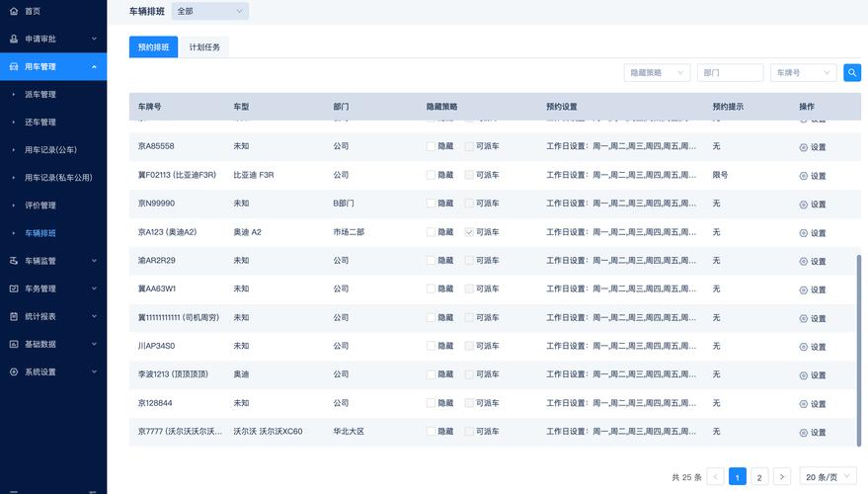Click the 基础数据 icon
Viewport: 868px width, 494px height.
click(x=14, y=344)
